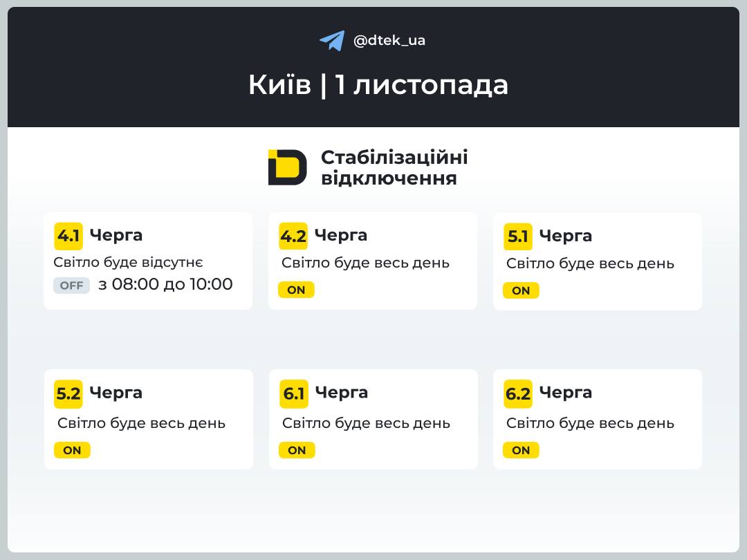Click the 6.2 queue yellow badge
The height and width of the screenshot is (560, 747).
click(x=518, y=393)
